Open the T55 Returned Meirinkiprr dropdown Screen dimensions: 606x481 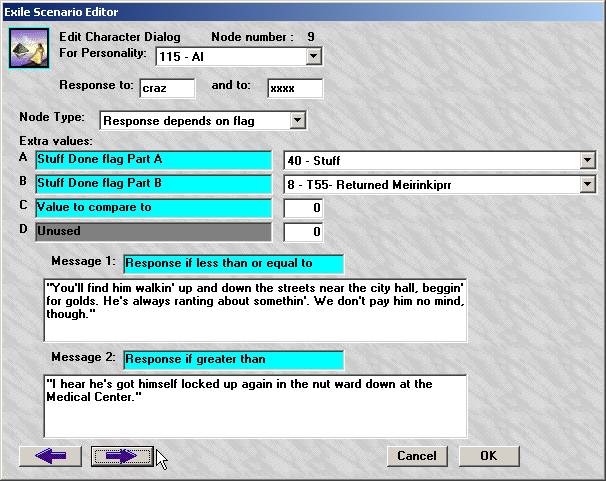point(586,184)
